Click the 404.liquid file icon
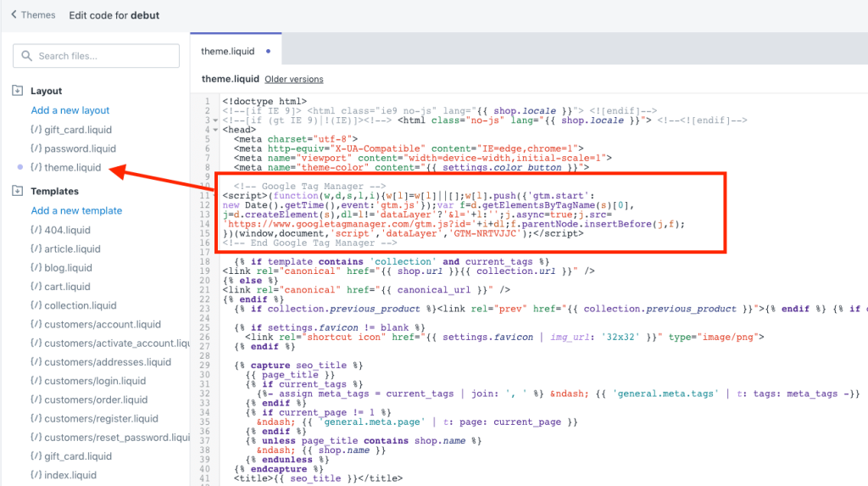 click(36, 230)
